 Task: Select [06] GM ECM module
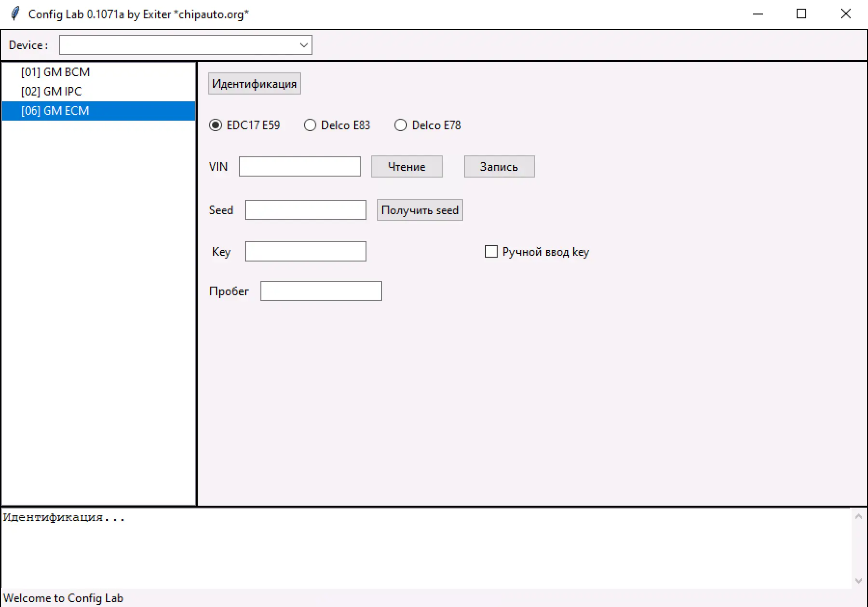point(55,111)
